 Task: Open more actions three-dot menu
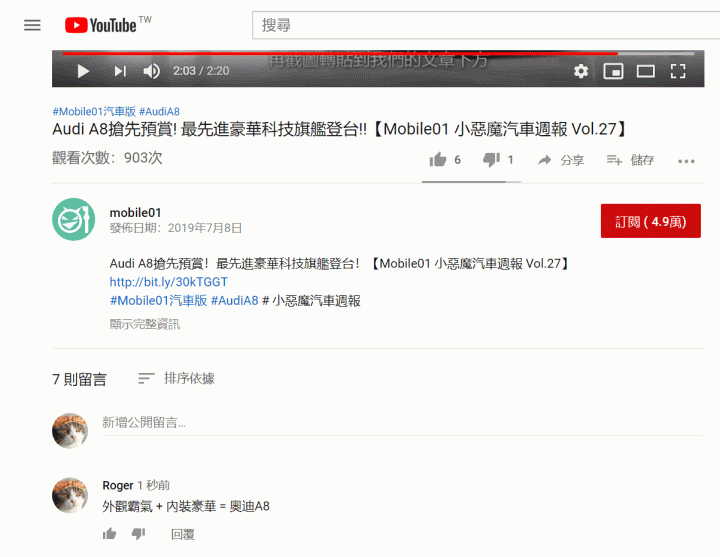[x=686, y=161]
